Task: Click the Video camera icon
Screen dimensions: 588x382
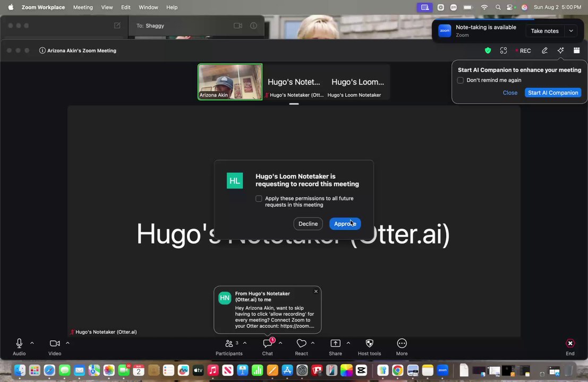Action: pyautogui.click(x=55, y=343)
